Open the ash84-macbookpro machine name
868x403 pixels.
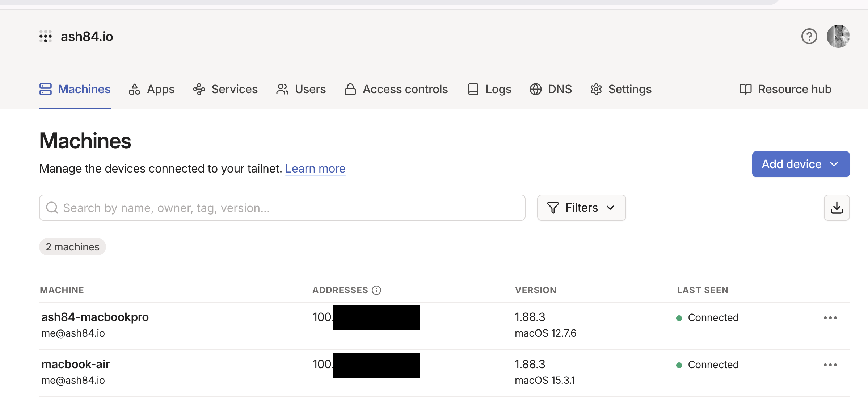(x=95, y=317)
